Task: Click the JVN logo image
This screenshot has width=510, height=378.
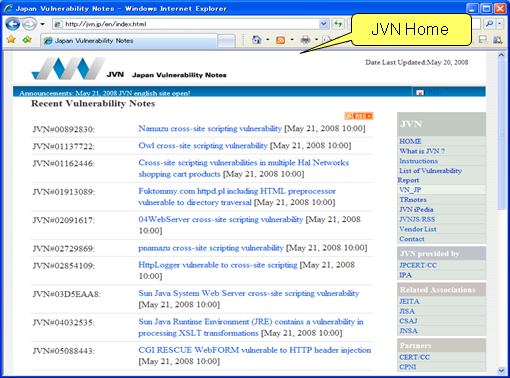Action: pos(69,68)
